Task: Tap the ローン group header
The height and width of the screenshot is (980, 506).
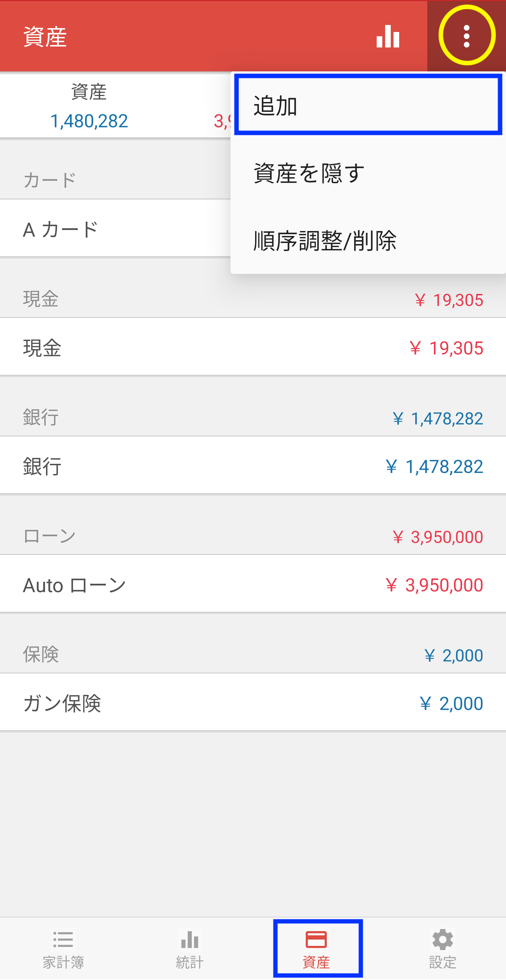Action: tap(253, 536)
